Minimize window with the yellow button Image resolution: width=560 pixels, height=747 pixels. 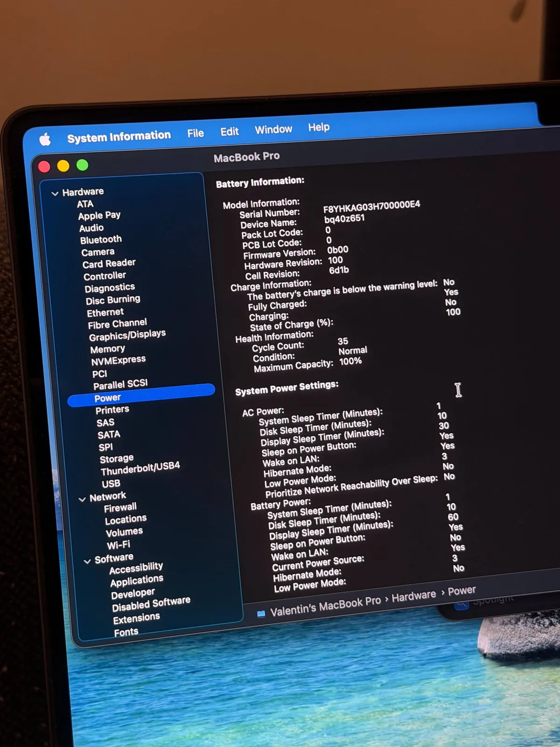63,166
